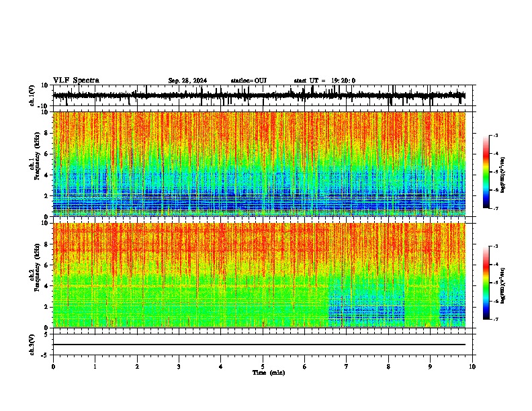This screenshot has width=532, height=411.
Task: Click inside the ch.2 spectrogram
Action: (x=259, y=275)
